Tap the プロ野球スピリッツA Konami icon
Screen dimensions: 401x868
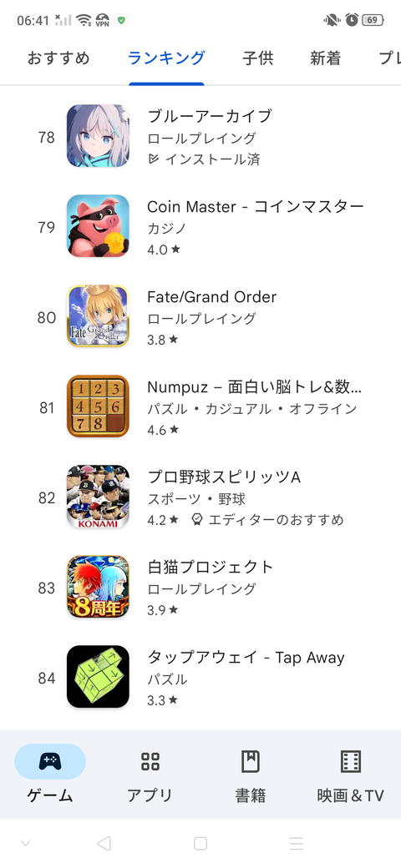[98, 497]
